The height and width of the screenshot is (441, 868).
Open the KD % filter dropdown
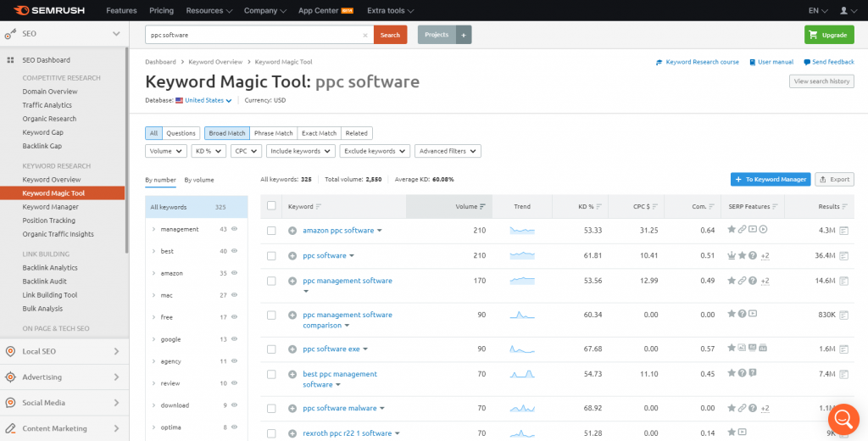point(208,151)
